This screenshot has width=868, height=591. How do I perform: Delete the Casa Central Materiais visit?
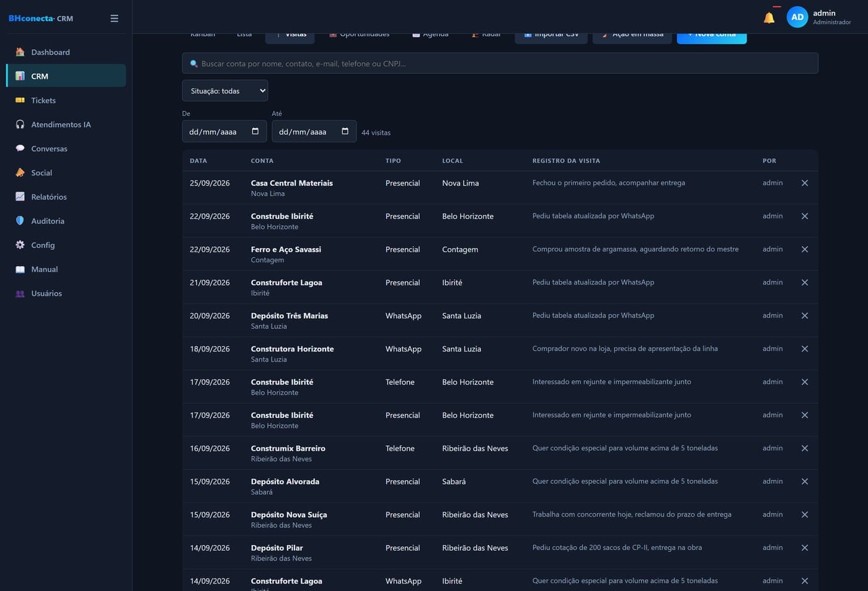805,183
